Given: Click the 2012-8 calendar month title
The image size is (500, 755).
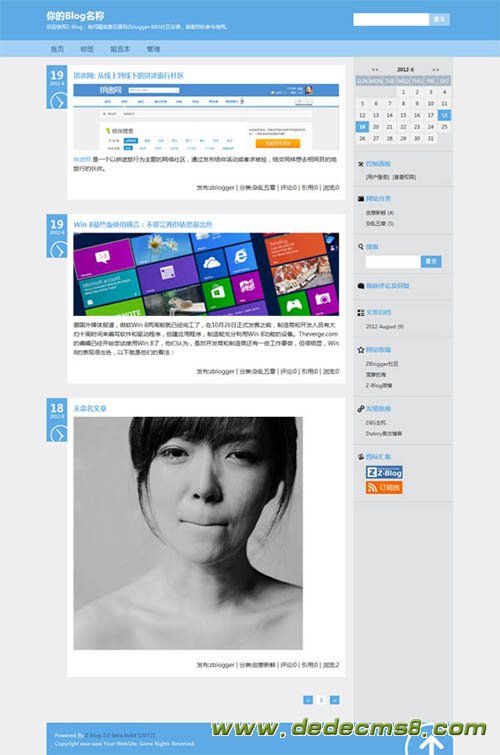Looking at the screenshot, I should tap(405, 70).
